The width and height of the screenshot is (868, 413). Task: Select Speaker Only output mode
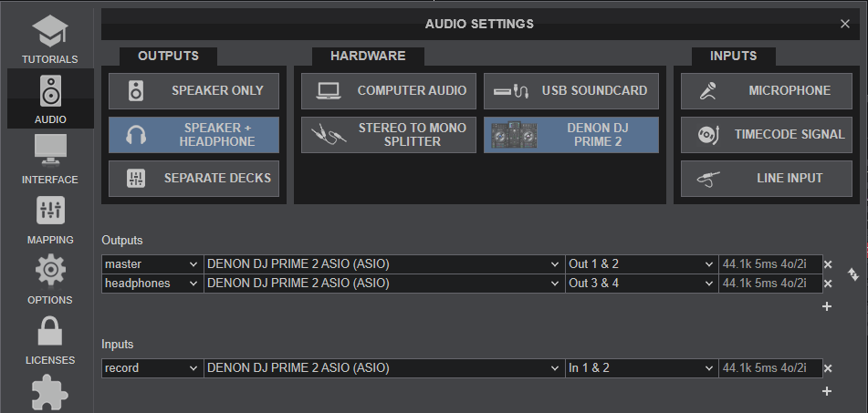[196, 91]
